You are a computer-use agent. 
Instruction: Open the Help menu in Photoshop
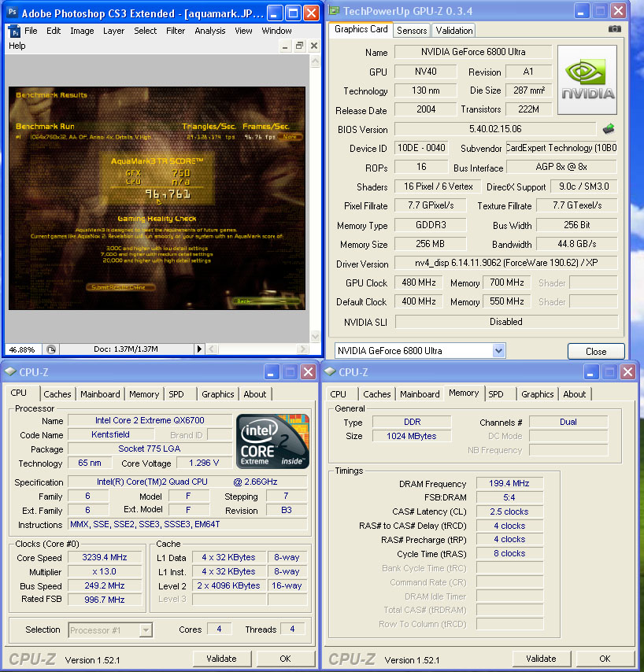tap(17, 46)
